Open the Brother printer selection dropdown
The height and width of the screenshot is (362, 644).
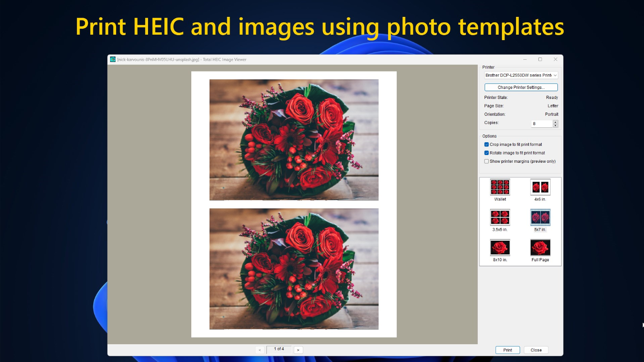pos(521,75)
